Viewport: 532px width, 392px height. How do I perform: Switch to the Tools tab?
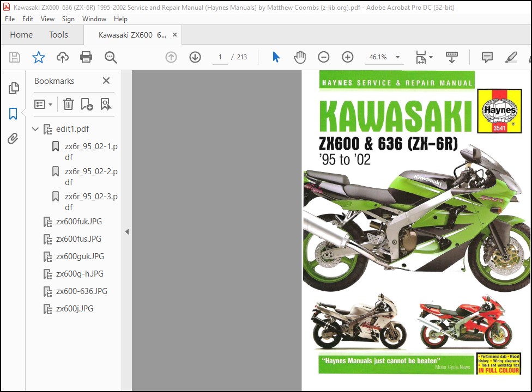tap(58, 34)
